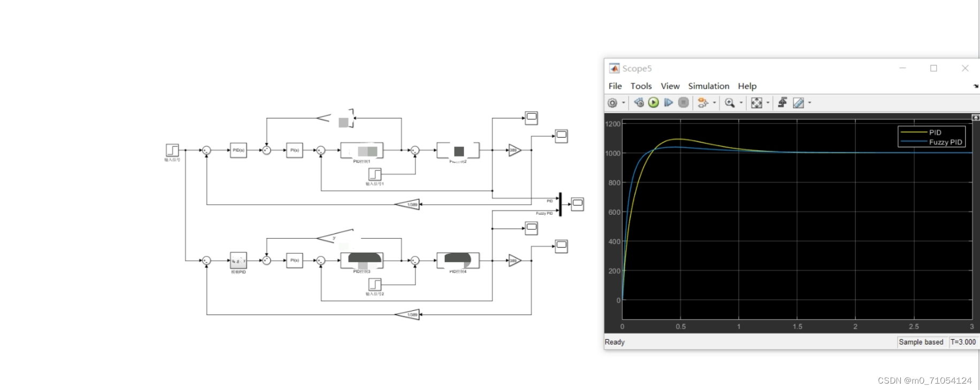
Task: Click the Ready status text
Action: (x=614, y=342)
